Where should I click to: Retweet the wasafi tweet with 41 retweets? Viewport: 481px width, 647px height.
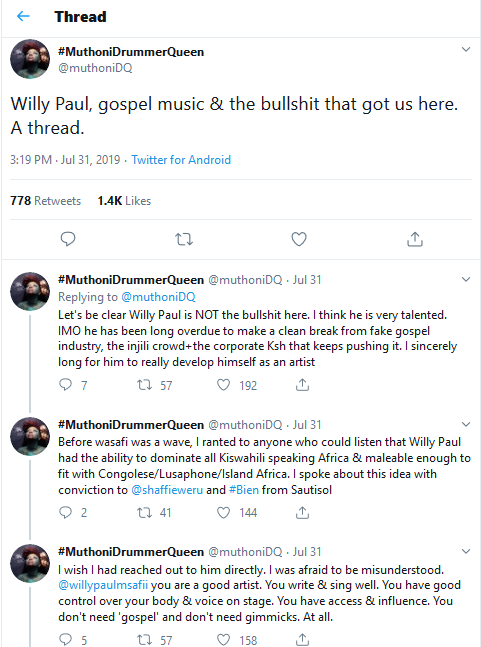144,512
